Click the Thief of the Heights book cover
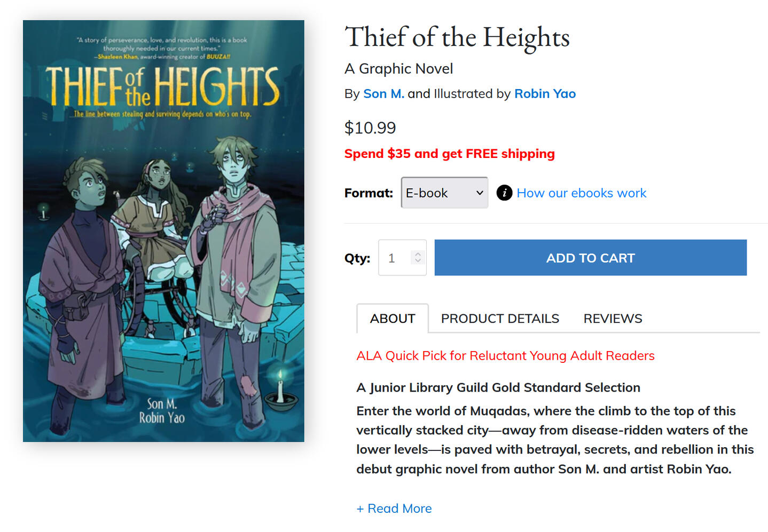The height and width of the screenshot is (532, 768). click(x=163, y=231)
